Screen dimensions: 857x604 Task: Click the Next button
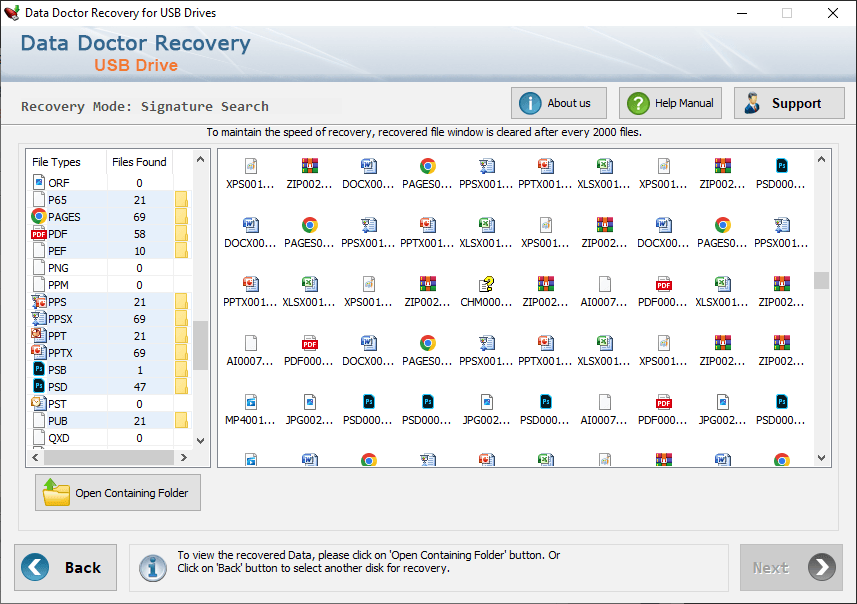click(x=791, y=567)
